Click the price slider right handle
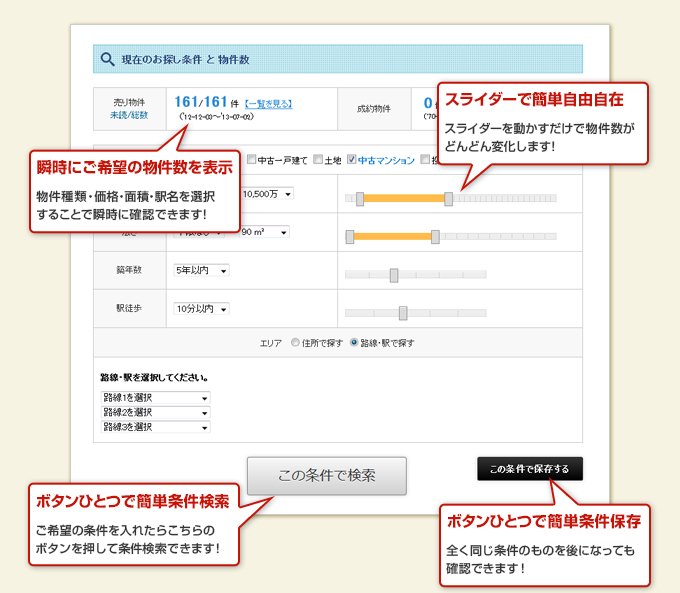The image size is (680, 593). click(448, 199)
